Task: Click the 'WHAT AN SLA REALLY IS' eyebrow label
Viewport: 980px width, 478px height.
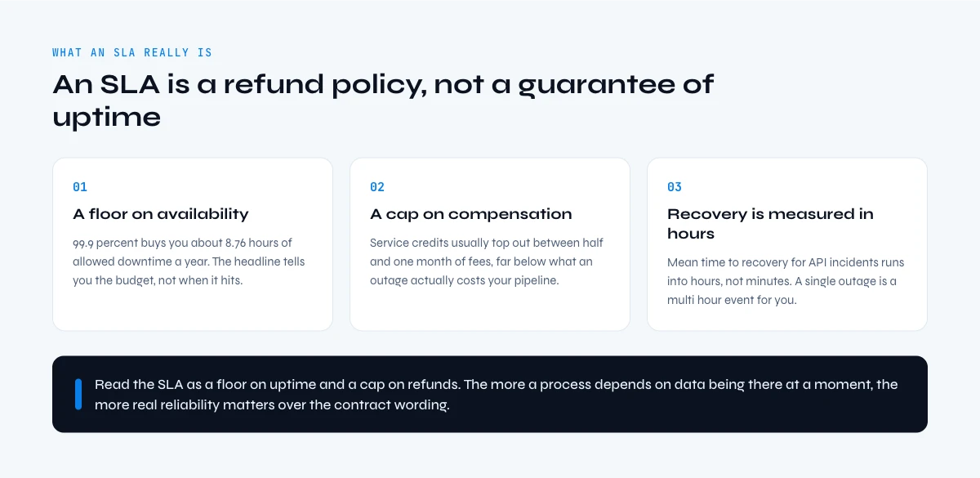Action: (132, 52)
